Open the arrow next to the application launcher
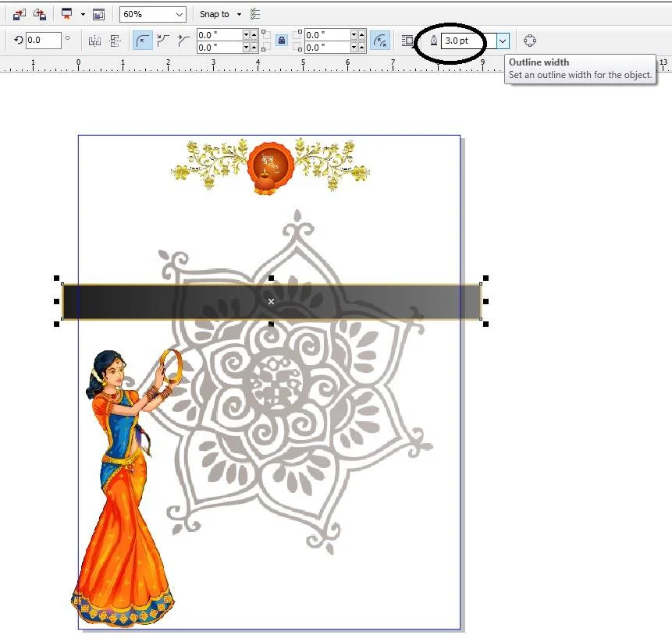 (83, 14)
